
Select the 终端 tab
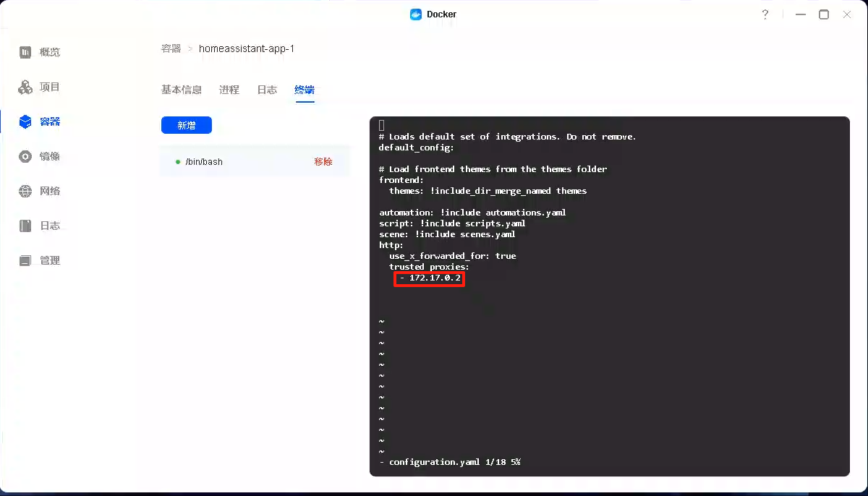[305, 90]
